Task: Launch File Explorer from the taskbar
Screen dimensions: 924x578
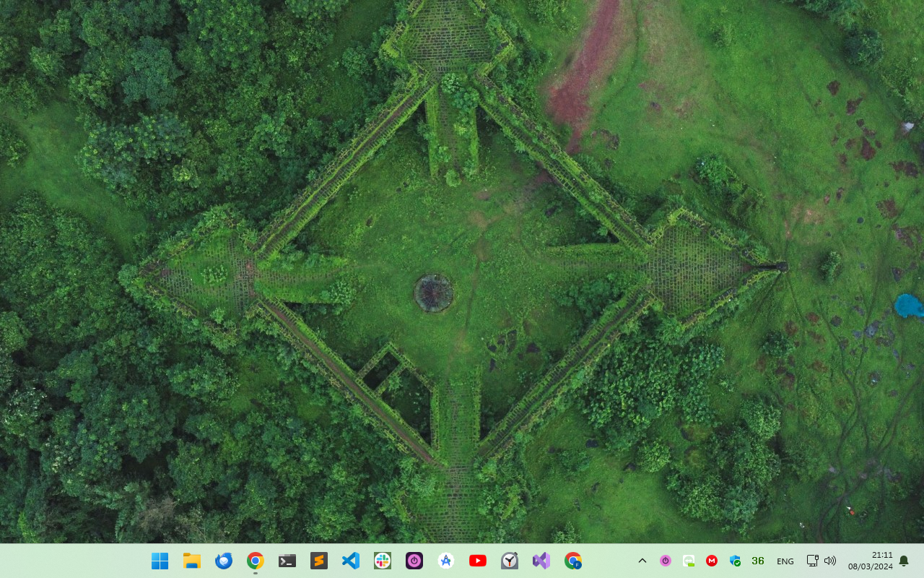Action: (x=191, y=561)
